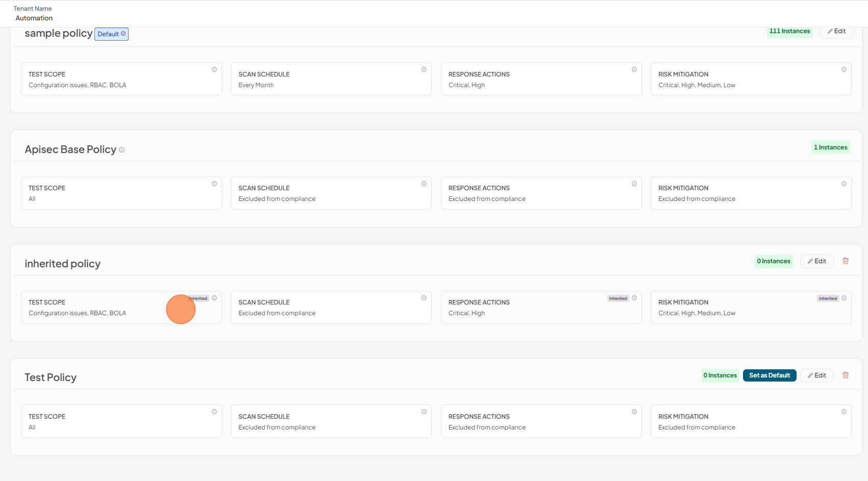Click info icon next to Apisec Base Policy title

[121, 150]
